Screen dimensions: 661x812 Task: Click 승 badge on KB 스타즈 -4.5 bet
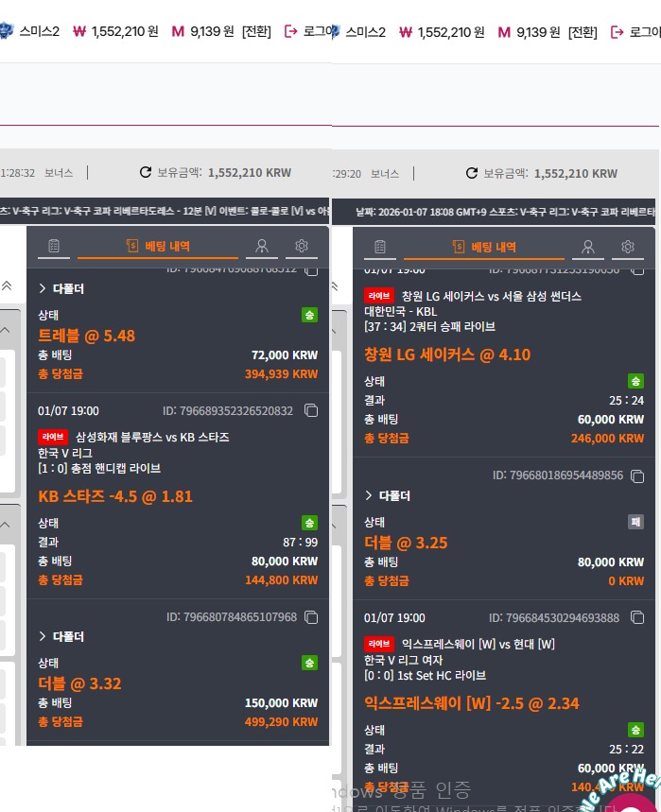310,523
